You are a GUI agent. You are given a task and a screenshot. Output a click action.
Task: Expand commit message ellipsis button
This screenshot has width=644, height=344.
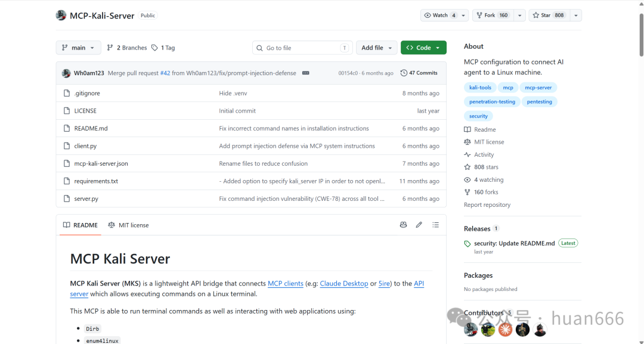305,73
